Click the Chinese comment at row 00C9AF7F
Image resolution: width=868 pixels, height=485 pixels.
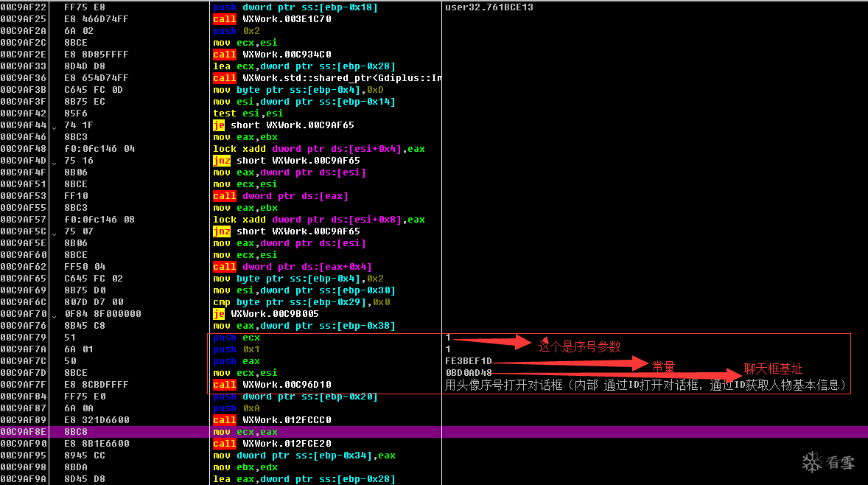645,385
